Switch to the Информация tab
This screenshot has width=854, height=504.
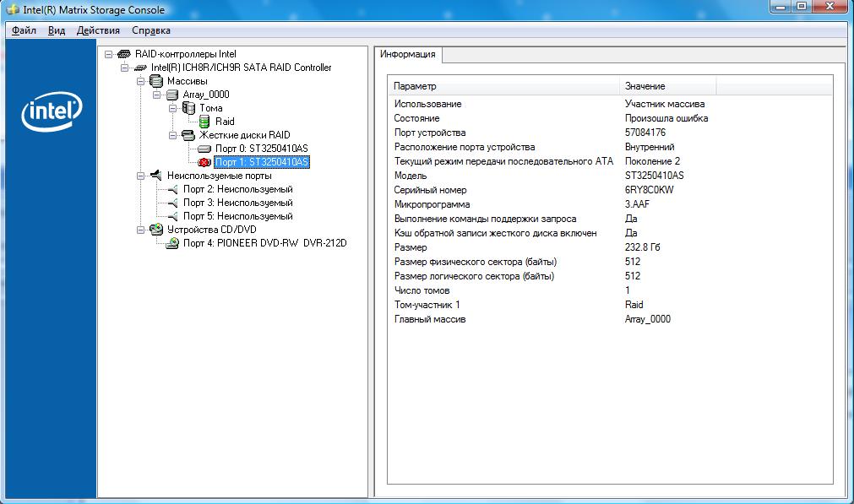(x=408, y=54)
